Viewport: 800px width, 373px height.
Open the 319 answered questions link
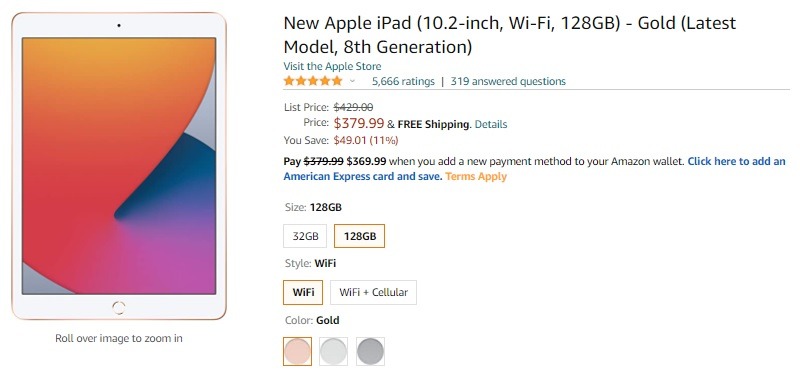pos(508,81)
